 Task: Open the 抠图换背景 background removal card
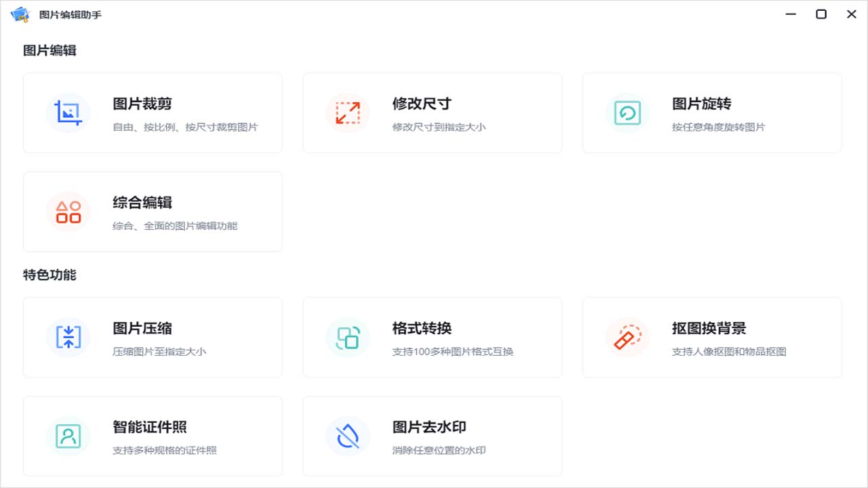(x=712, y=338)
